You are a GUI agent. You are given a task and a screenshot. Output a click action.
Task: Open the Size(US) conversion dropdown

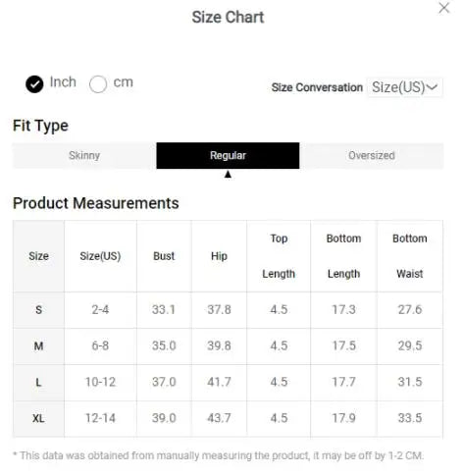pos(404,87)
